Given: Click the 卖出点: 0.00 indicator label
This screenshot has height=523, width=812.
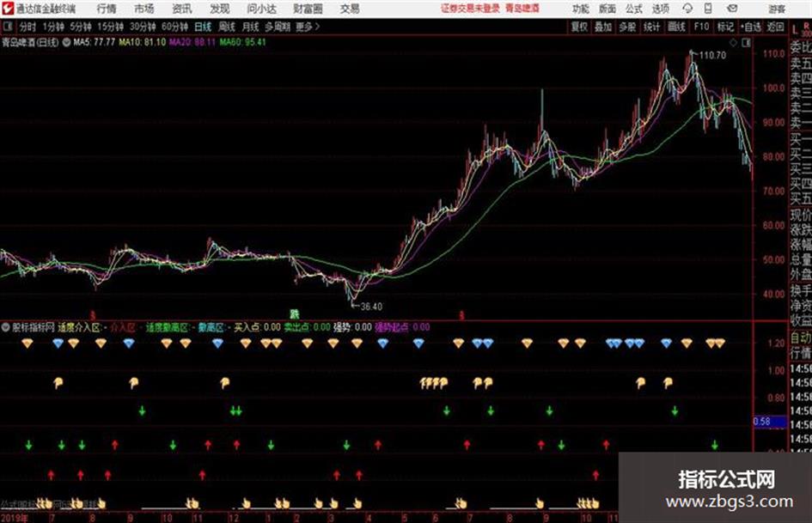Looking at the screenshot, I should pos(307,327).
